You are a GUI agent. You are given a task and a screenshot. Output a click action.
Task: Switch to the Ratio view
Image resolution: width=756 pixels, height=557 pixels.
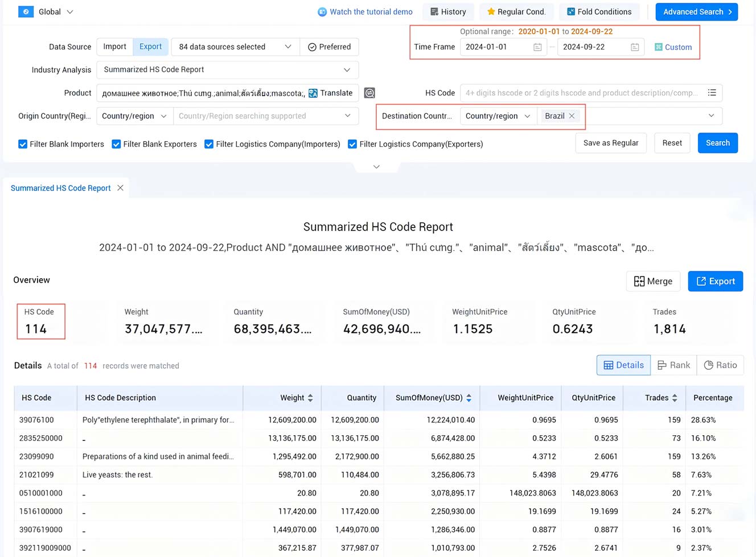tap(720, 365)
